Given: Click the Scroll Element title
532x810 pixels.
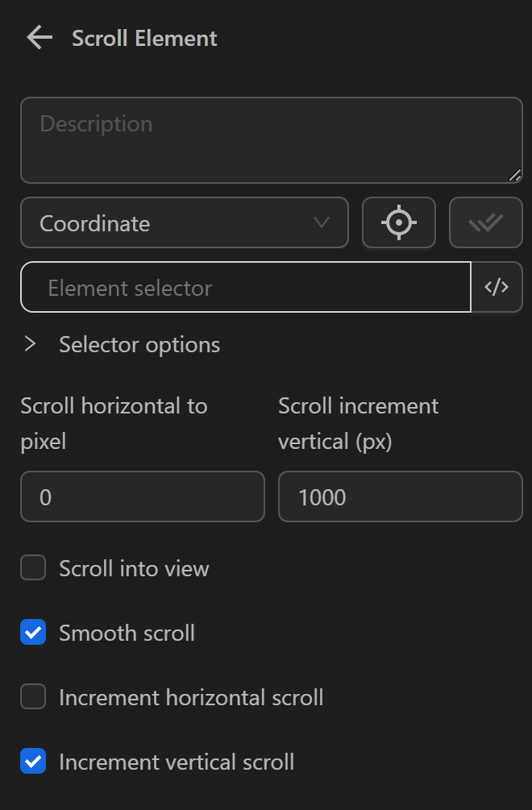Looking at the screenshot, I should (144, 37).
